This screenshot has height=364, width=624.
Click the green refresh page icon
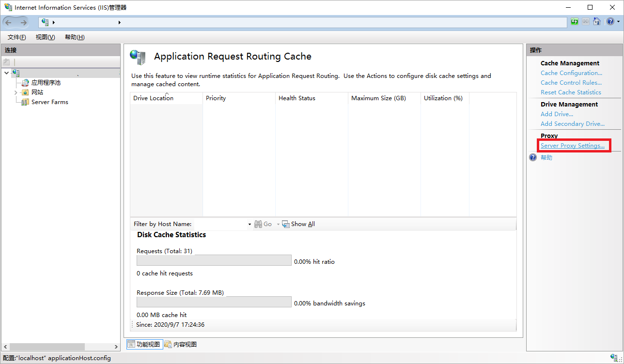pyautogui.click(x=574, y=22)
